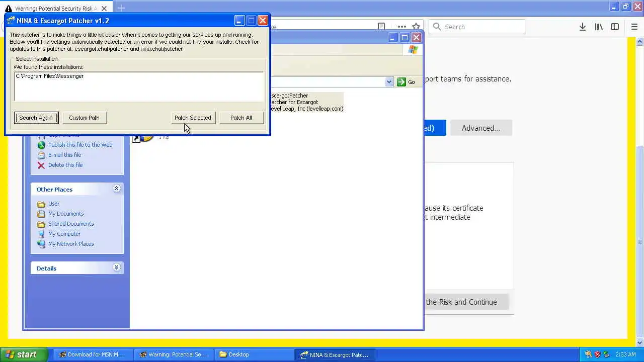Switch to Warning: Potential Se... taskbar item
This screenshot has width=644, height=362.
pos(174,354)
